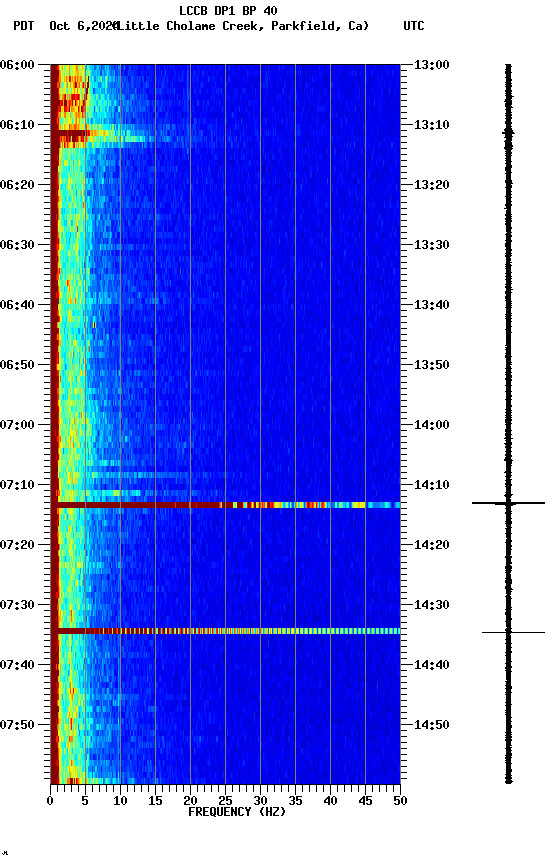Click the '14:10' UTC time label
This screenshot has width=552, height=864.
(432, 485)
